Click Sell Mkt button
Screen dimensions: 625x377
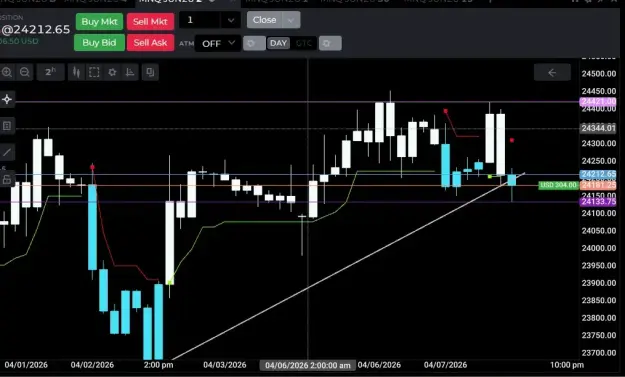(150, 22)
